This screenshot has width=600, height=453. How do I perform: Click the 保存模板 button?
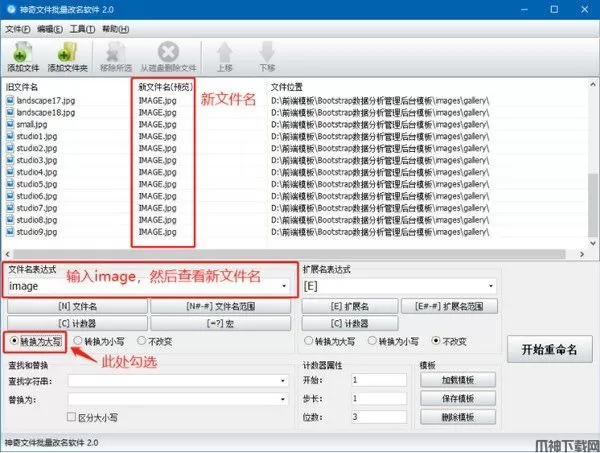[458, 398]
